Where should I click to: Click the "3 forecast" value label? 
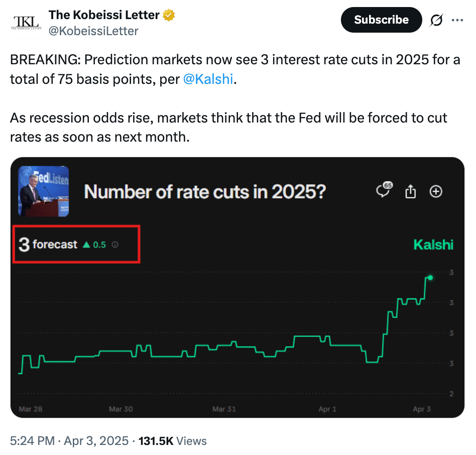click(x=48, y=245)
